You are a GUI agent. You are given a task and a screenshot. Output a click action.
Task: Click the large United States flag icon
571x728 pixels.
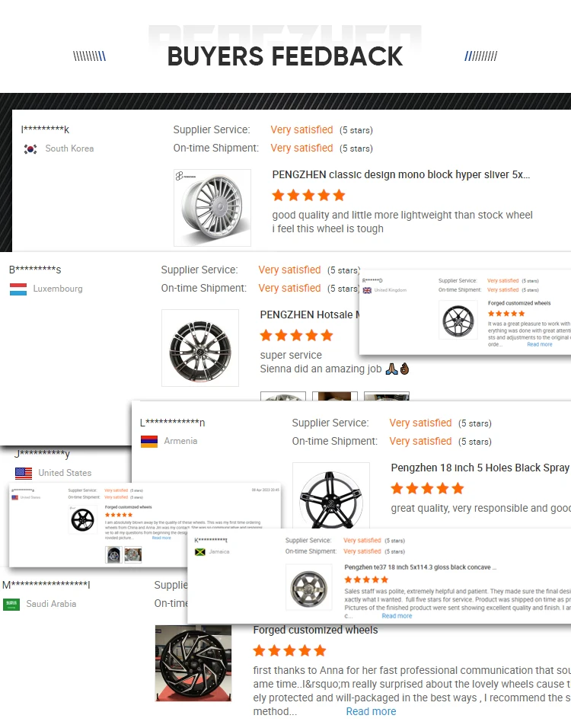pyautogui.click(x=24, y=473)
